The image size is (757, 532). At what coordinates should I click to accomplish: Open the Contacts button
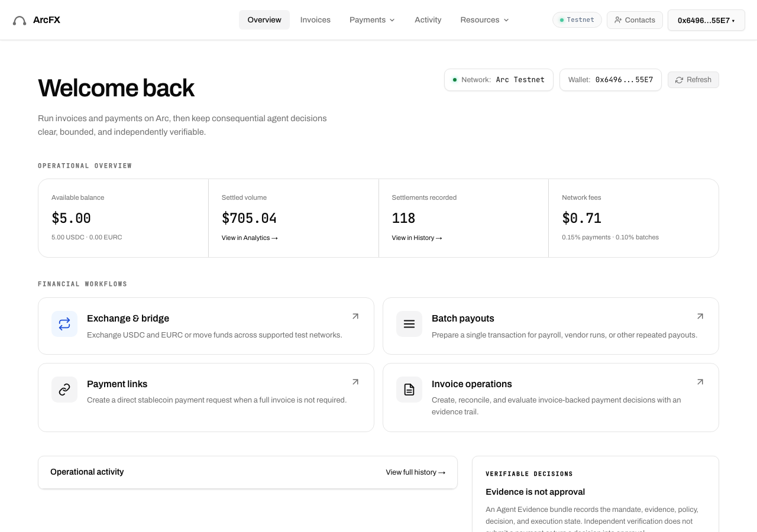pyautogui.click(x=635, y=20)
